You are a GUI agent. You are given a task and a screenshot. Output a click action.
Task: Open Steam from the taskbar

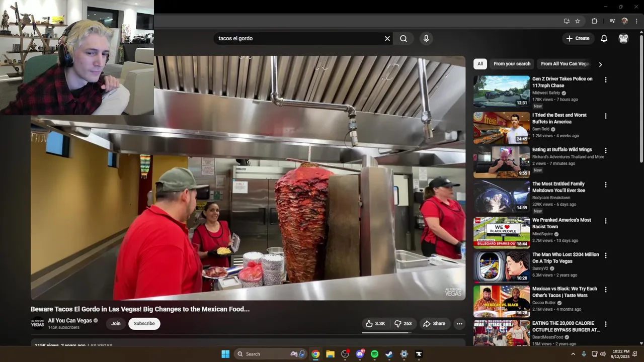[389, 354]
